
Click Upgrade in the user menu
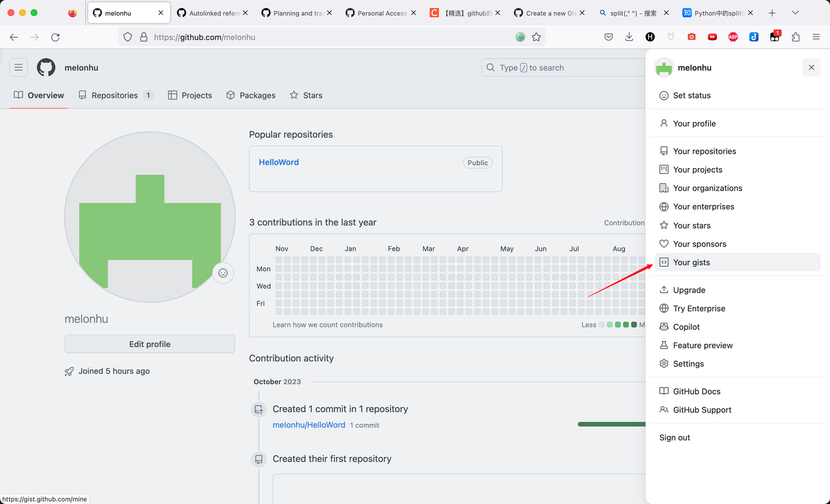tap(738, 290)
